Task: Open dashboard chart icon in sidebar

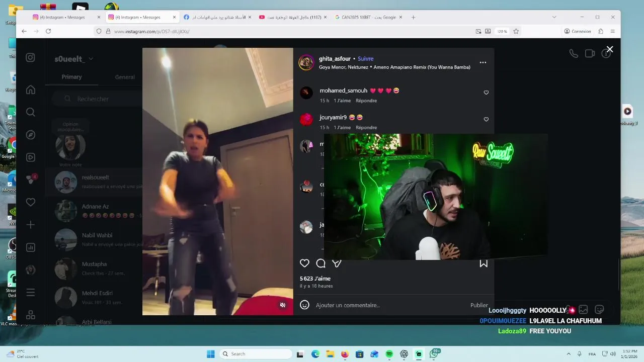Action: click(31, 247)
